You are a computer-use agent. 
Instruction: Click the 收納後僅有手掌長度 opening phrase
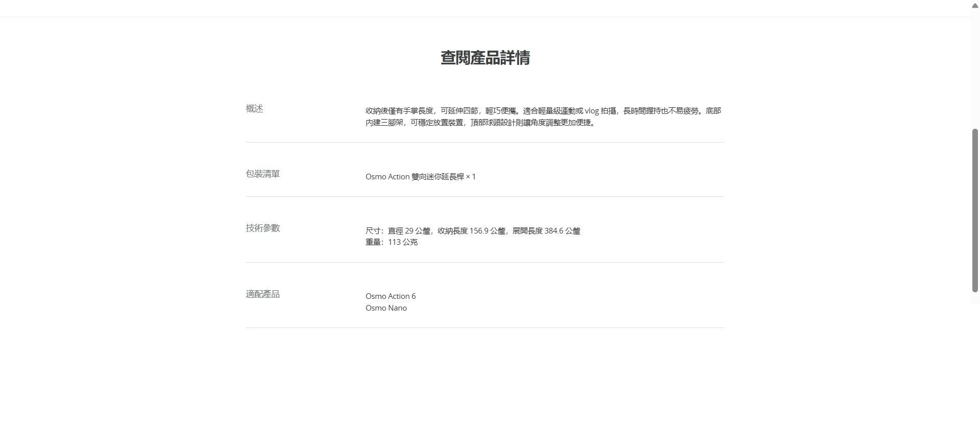(x=399, y=111)
